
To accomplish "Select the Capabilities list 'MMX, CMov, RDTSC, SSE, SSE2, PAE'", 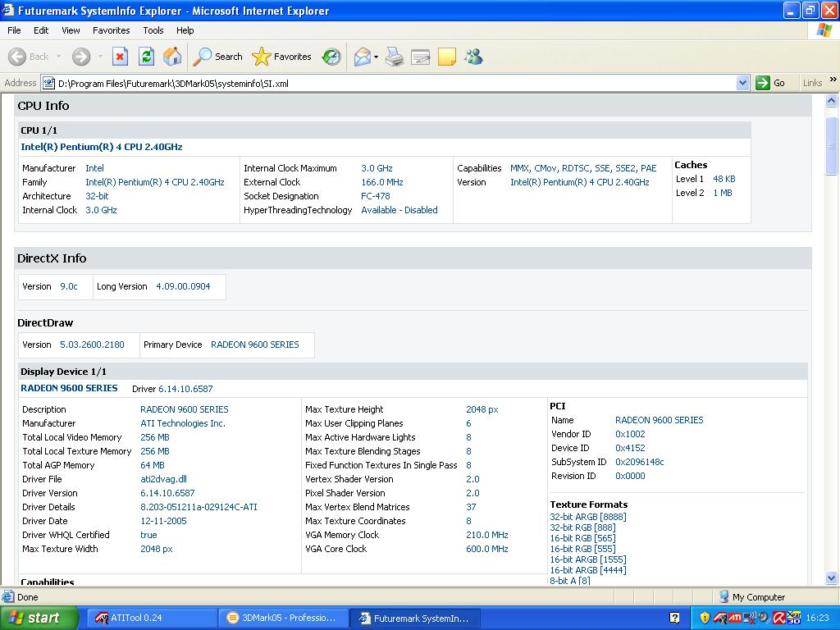I will click(x=583, y=168).
